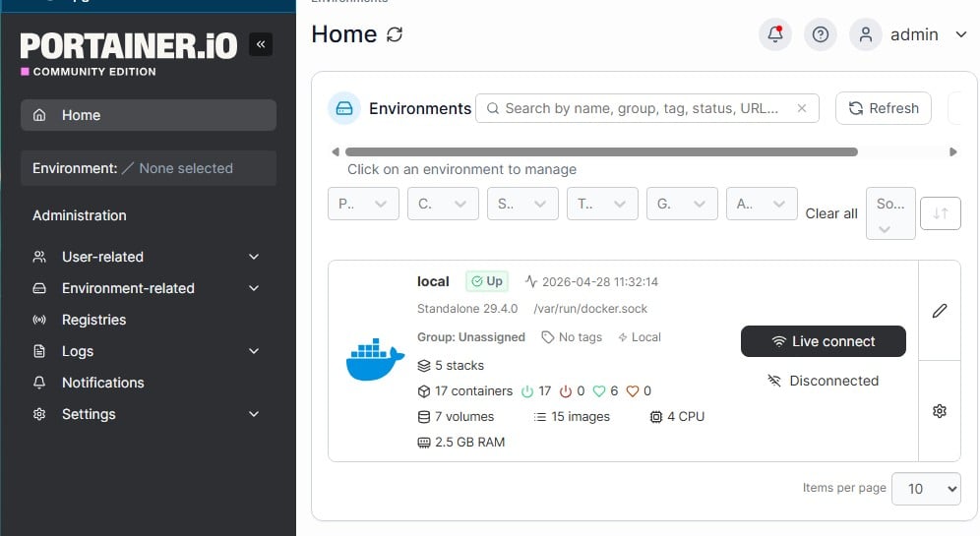Click the 'Disconnected' status text
The height and width of the screenshot is (536, 980).
[x=833, y=381]
